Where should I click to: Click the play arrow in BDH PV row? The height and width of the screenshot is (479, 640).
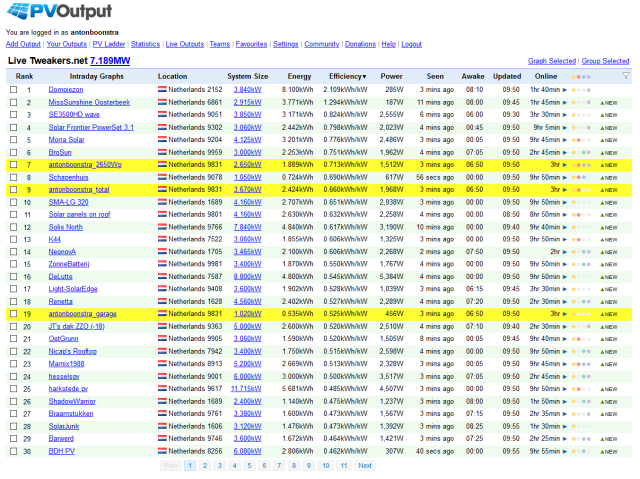(565, 451)
